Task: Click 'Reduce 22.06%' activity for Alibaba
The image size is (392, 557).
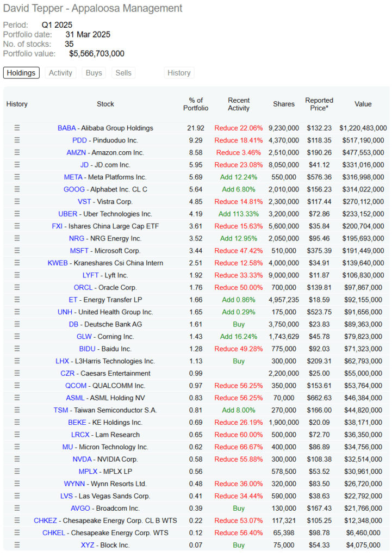Action: pos(239,128)
